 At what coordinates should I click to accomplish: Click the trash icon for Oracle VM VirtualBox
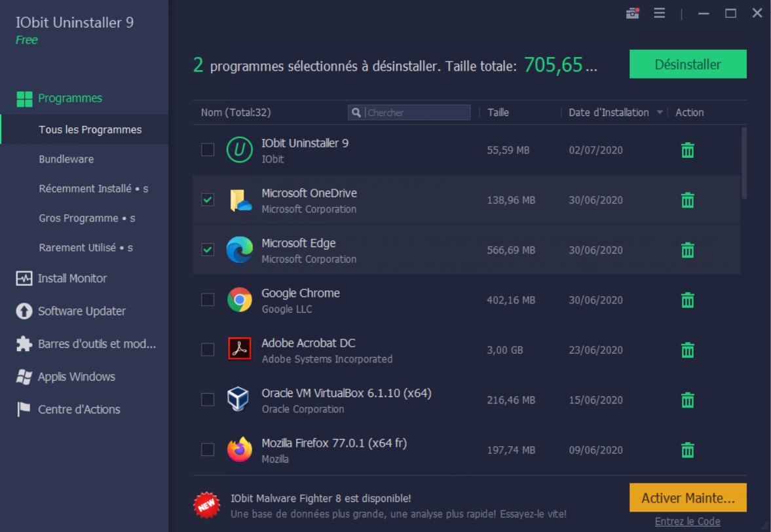point(686,400)
